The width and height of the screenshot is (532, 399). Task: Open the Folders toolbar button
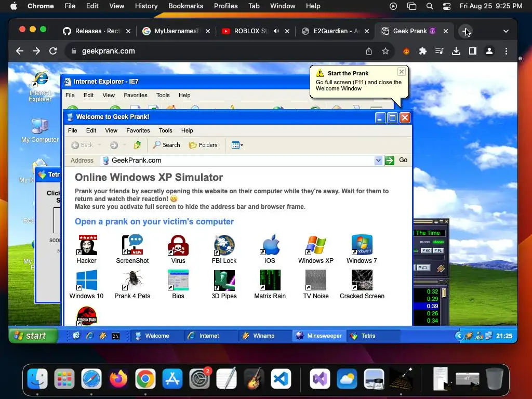(x=203, y=145)
